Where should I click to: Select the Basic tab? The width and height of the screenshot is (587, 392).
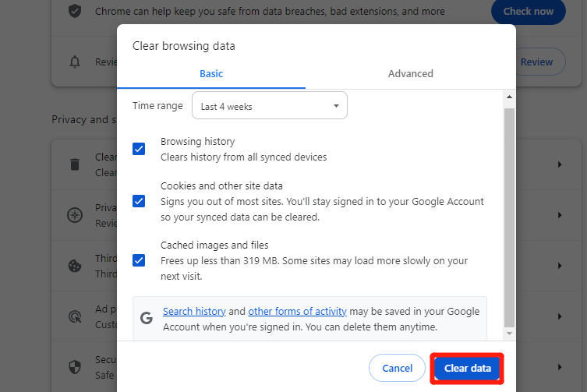click(x=211, y=73)
